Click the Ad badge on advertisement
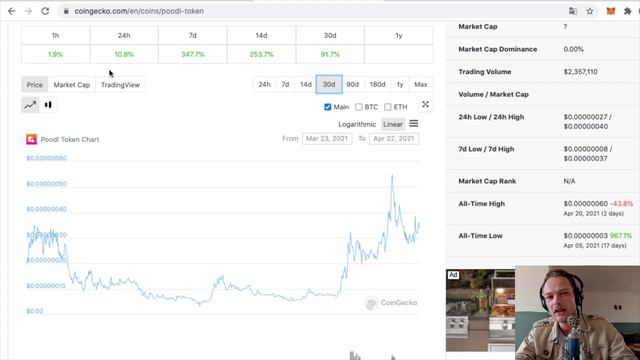 (x=453, y=275)
